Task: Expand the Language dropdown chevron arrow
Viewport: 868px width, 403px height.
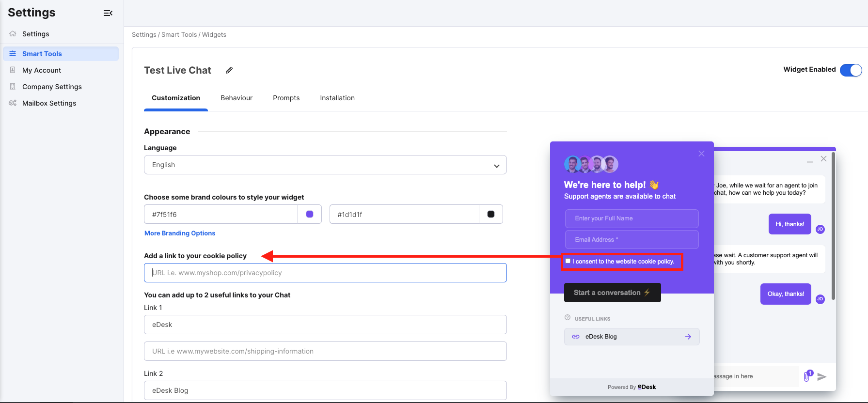Action: point(496,166)
